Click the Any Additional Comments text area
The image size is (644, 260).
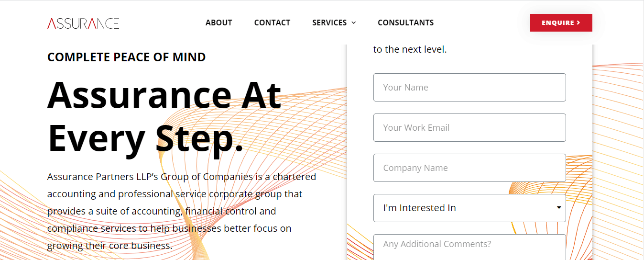(x=469, y=247)
